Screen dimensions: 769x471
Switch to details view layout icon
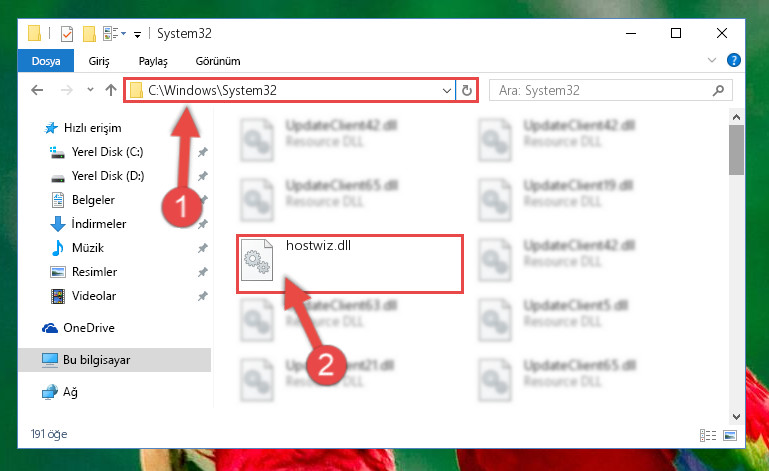(x=708, y=435)
